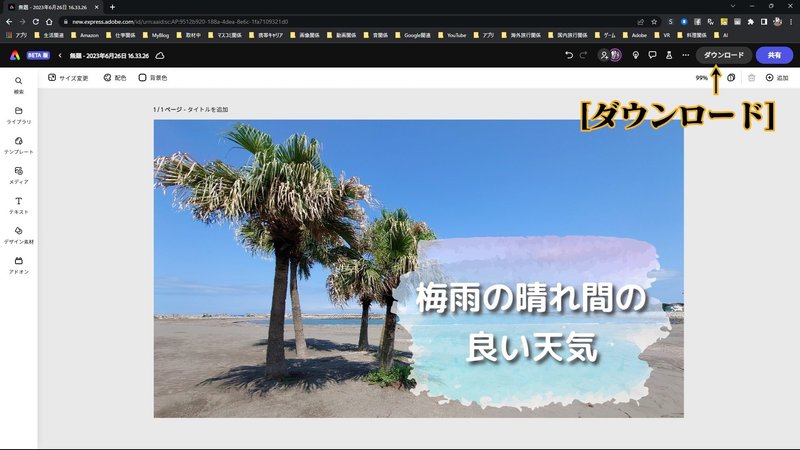Viewport: 800px width, 450px height.
Task: Click the サイズ変更 resize button
Action: (x=68, y=78)
